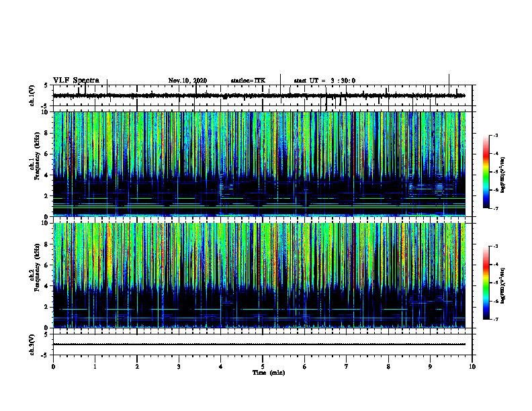Click time axis tick label 0
This screenshot has width=532, height=411.
[53, 367]
